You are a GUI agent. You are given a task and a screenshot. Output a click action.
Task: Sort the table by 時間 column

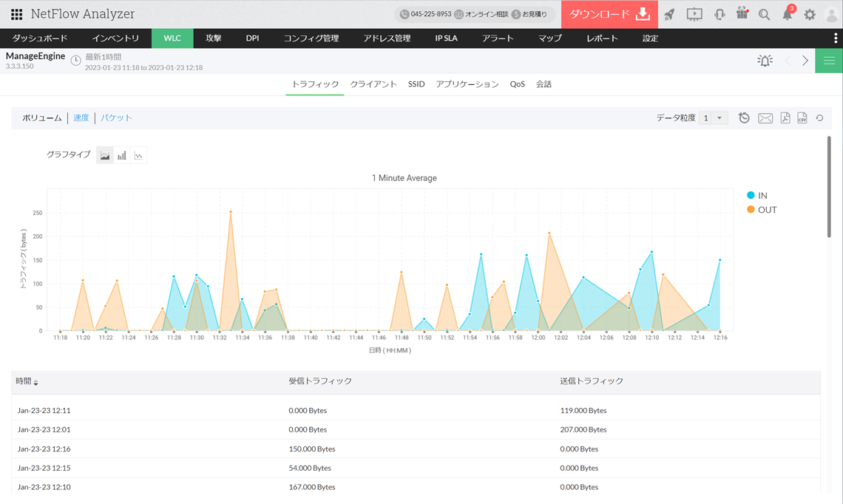point(27,381)
